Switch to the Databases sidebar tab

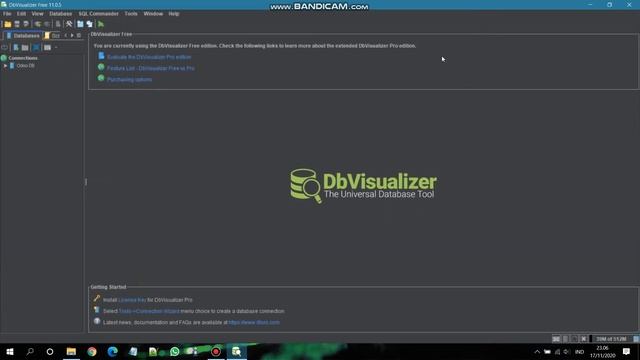click(x=23, y=36)
